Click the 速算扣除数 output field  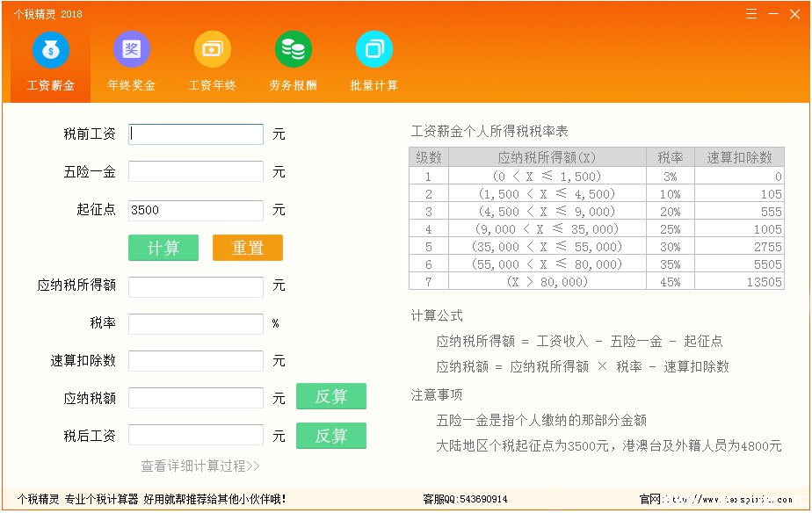click(196, 361)
